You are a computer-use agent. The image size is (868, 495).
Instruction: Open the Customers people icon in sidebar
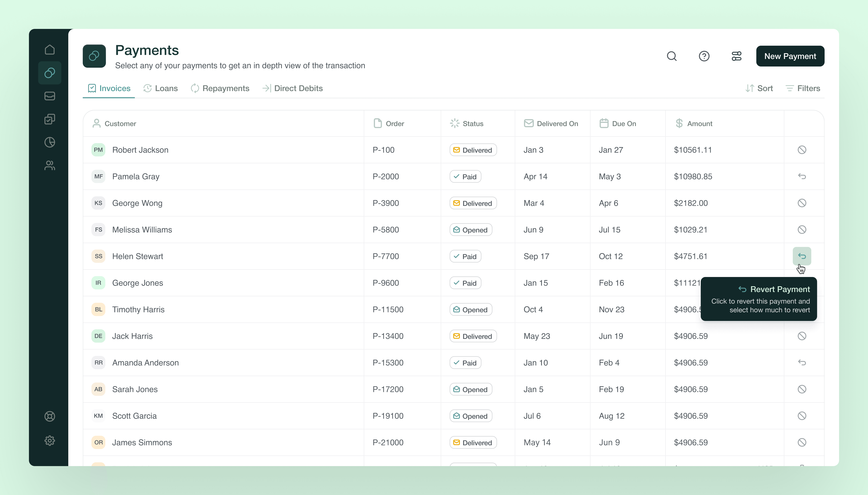coord(50,165)
